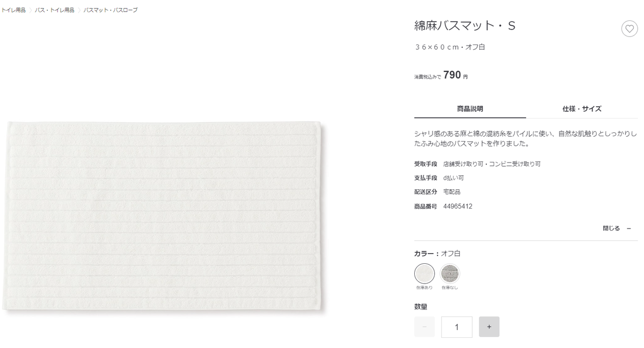Click the breadcrumb chevron before バス・トイレ用品
Viewport: 644px width, 348px height.
(x=31, y=10)
